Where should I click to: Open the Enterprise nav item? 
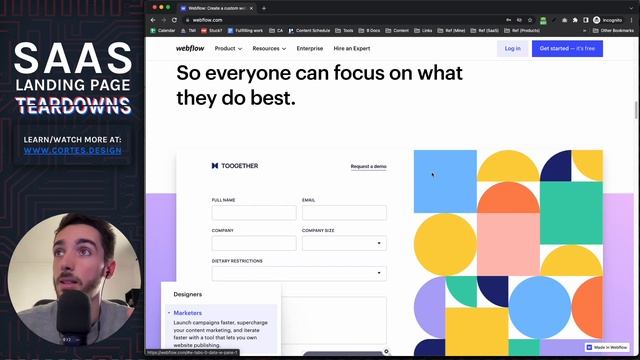(x=309, y=48)
